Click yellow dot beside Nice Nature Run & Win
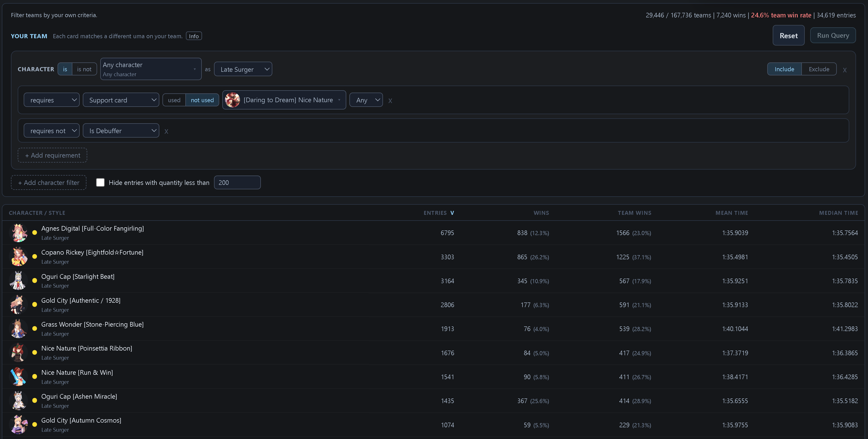Image resolution: width=868 pixels, height=439 pixels. (34, 376)
